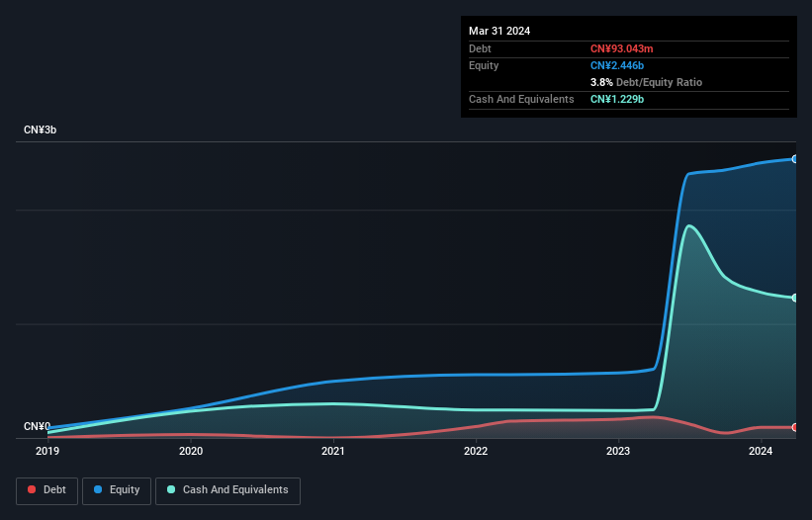Click the CN¥3b y-axis label

click(40, 130)
